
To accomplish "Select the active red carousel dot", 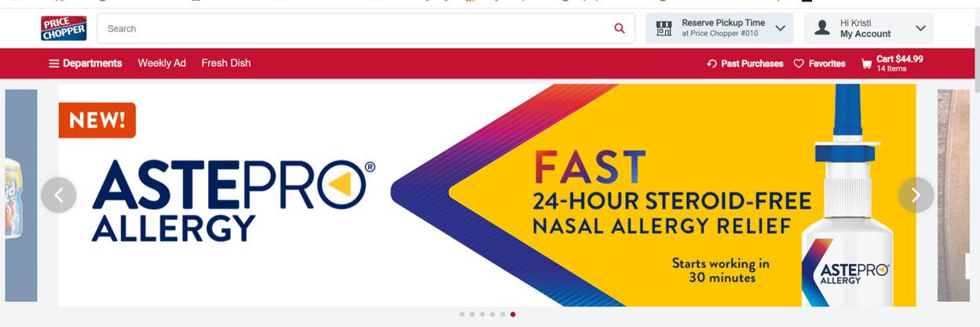I will pos(513,314).
